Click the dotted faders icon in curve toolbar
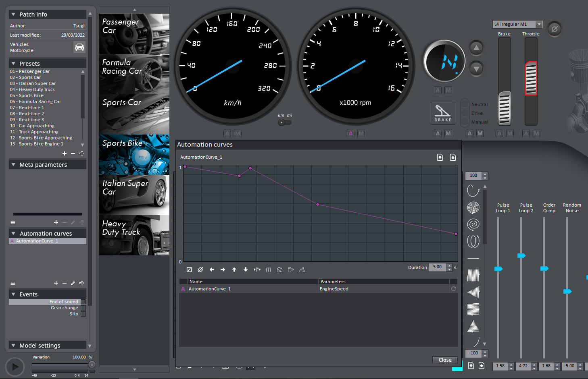 coord(268,270)
